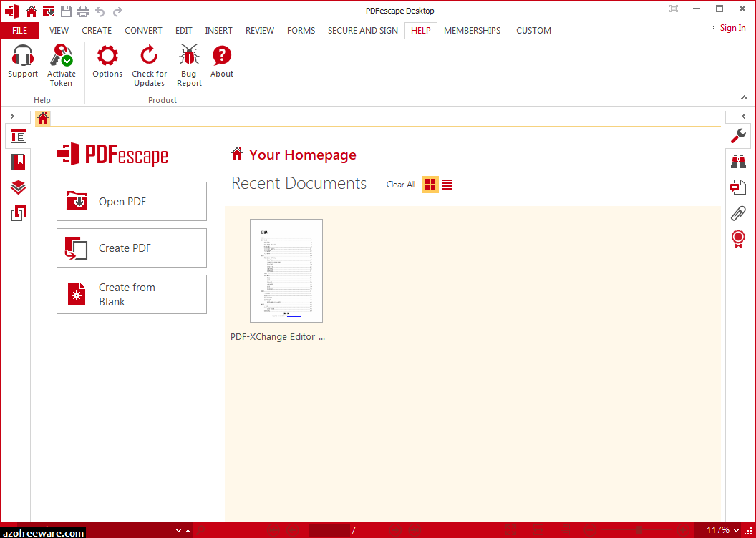Click the zoom slider in status bar
This screenshot has width=756, height=538.
click(639, 530)
